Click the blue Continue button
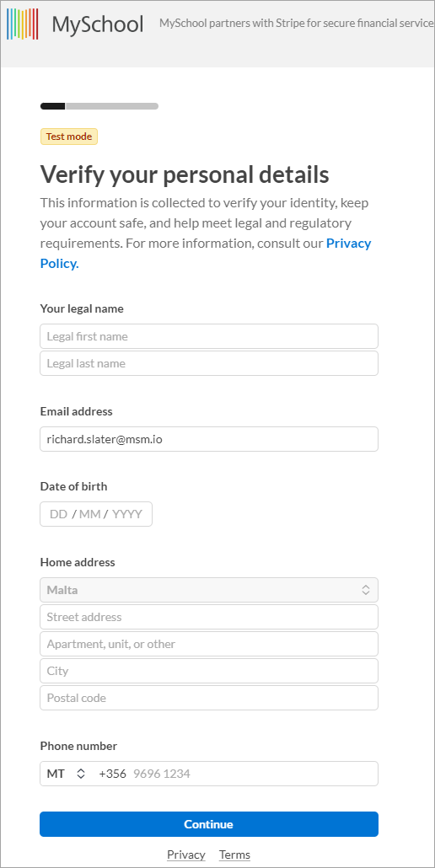This screenshot has width=435, height=868. tap(208, 824)
